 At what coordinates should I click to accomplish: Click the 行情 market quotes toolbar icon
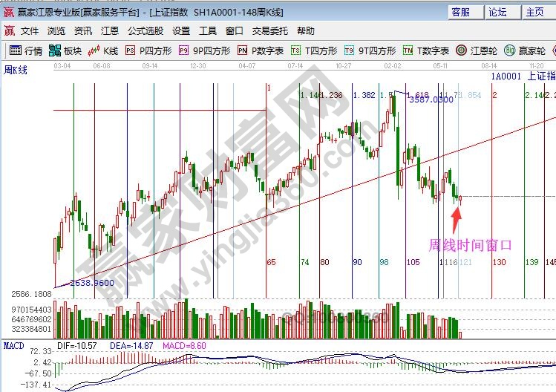pyautogui.click(x=26, y=51)
